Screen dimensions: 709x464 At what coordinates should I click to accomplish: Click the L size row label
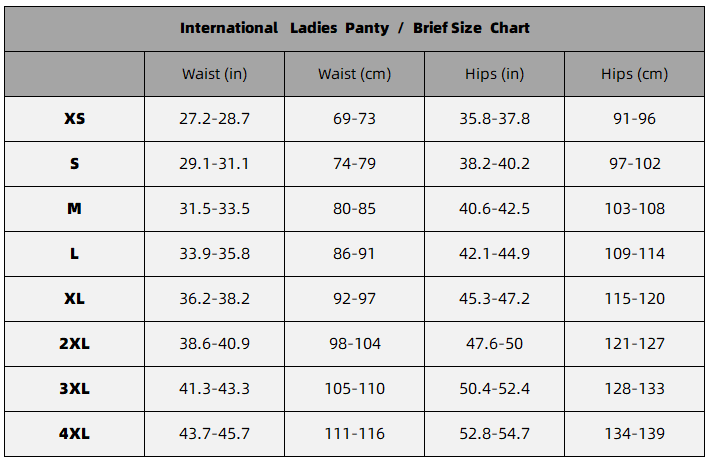(75, 253)
